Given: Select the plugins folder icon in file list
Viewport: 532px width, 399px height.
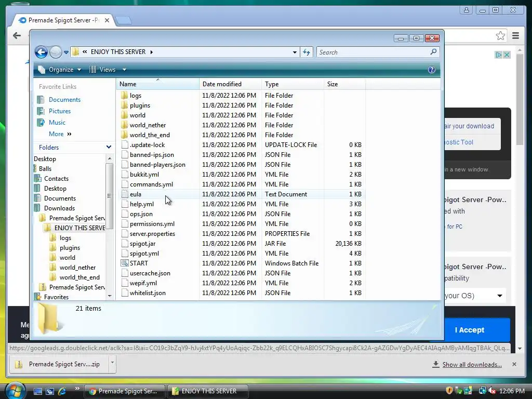Looking at the screenshot, I should (x=125, y=105).
